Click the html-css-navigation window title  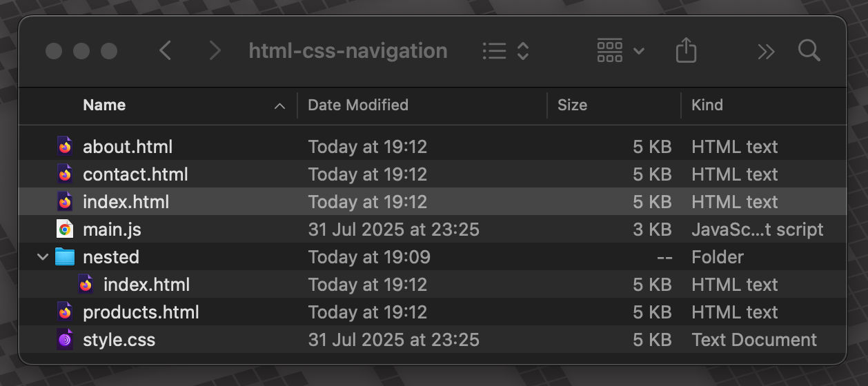click(x=348, y=50)
